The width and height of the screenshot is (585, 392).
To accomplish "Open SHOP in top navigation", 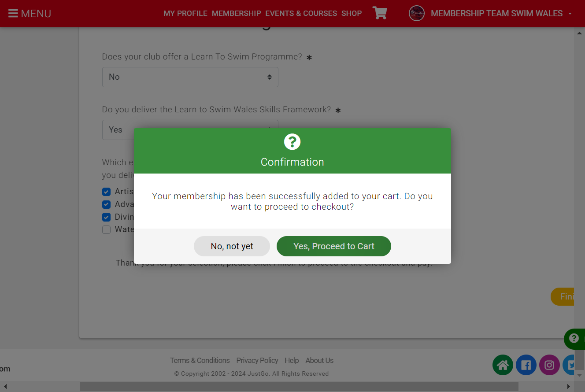I will click(x=352, y=13).
